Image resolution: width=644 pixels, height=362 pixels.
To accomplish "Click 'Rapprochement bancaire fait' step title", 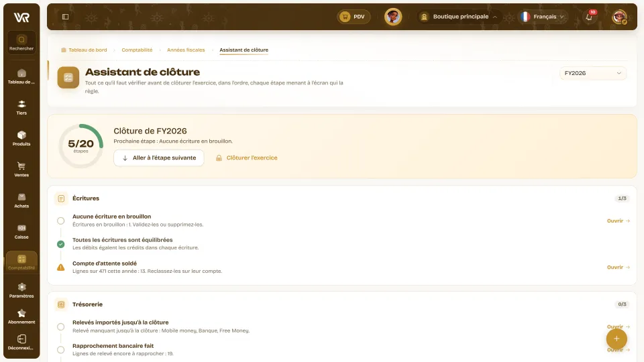I will tap(113, 346).
